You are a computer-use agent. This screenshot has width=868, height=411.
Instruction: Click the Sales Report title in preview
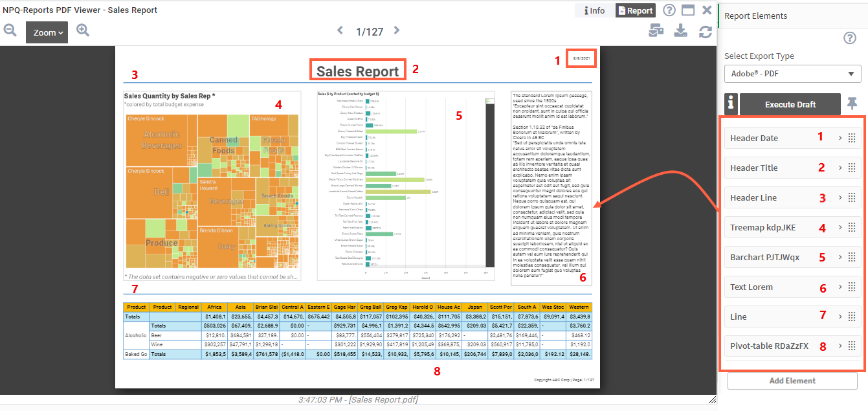357,70
